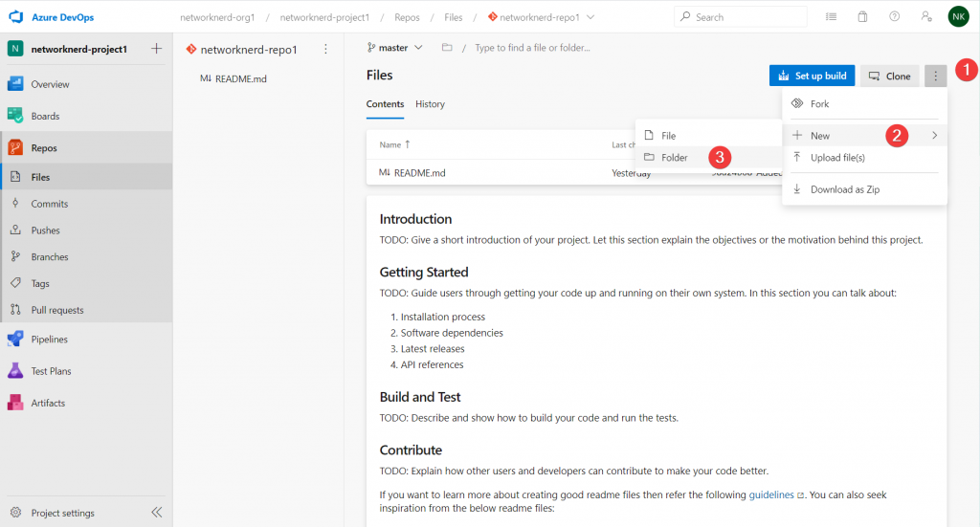Open Repos section in sidebar
Image resolution: width=980 pixels, height=527 pixels.
(86, 148)
